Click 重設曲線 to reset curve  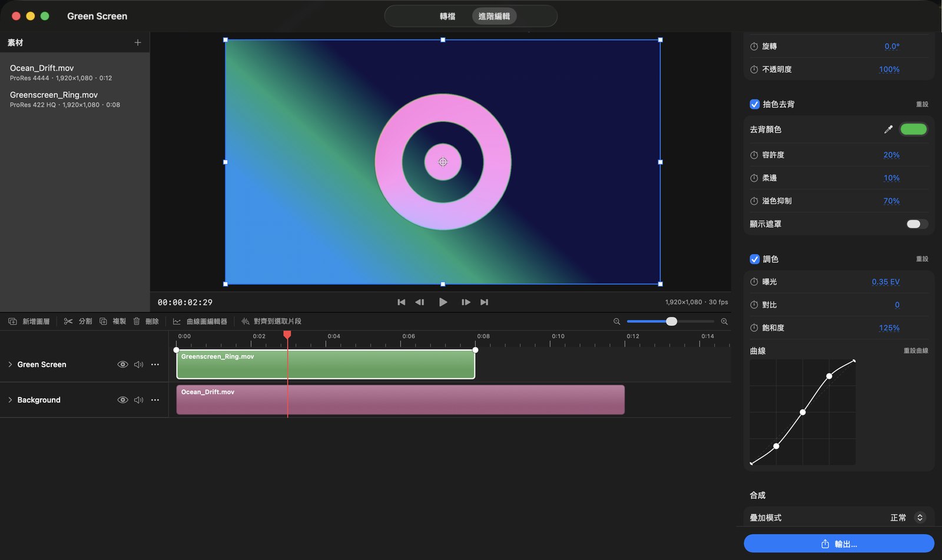click(916, 351)
